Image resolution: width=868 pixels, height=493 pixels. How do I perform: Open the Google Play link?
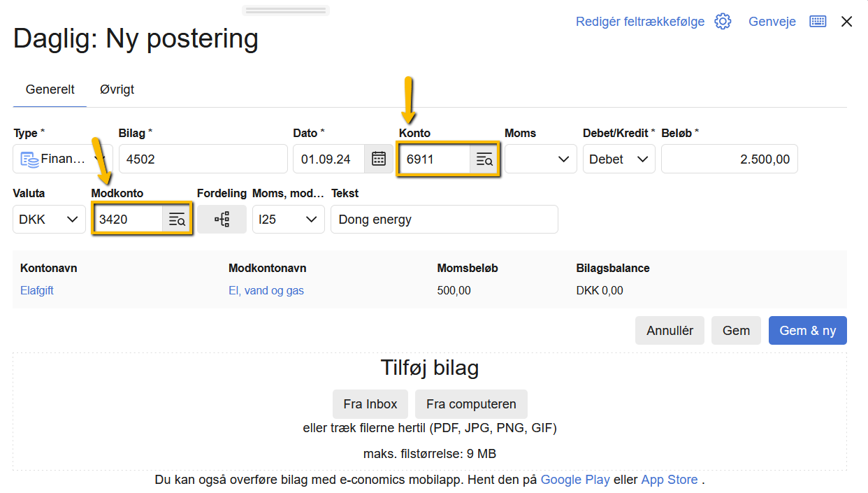(x=574, y=480)
